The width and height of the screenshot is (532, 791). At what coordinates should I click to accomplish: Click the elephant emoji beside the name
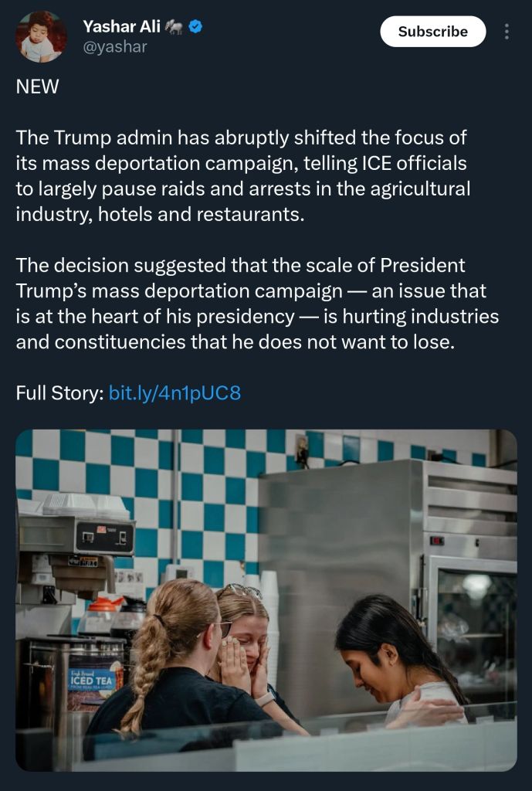[x=174, y=27]
